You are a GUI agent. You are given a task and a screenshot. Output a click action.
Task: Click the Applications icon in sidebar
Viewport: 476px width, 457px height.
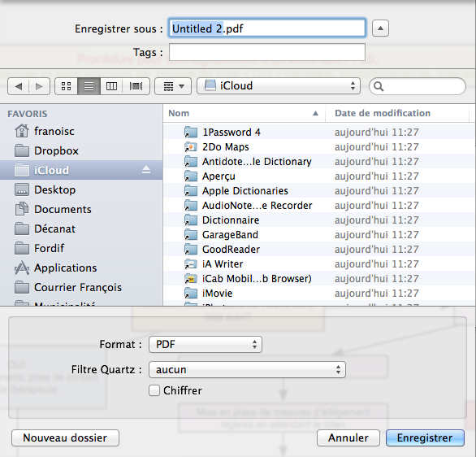pos(22,268)
